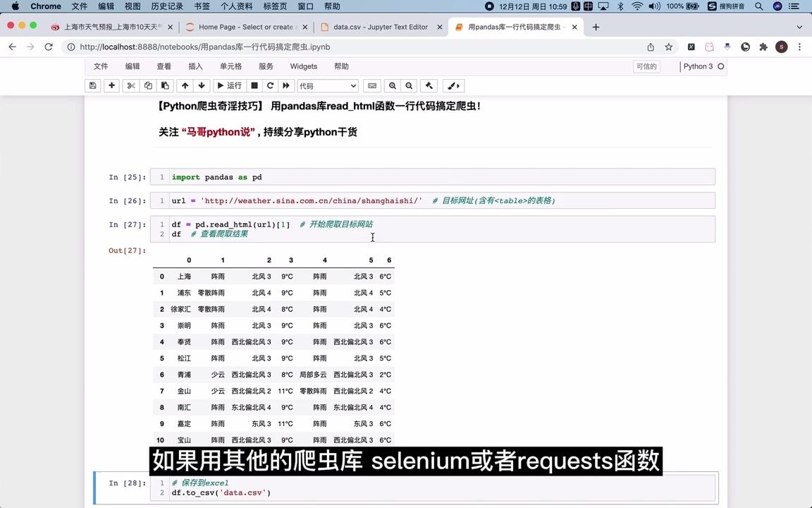
Task: Toggle Bluetooth from the menu bar icon
Action: click(620, 6)
